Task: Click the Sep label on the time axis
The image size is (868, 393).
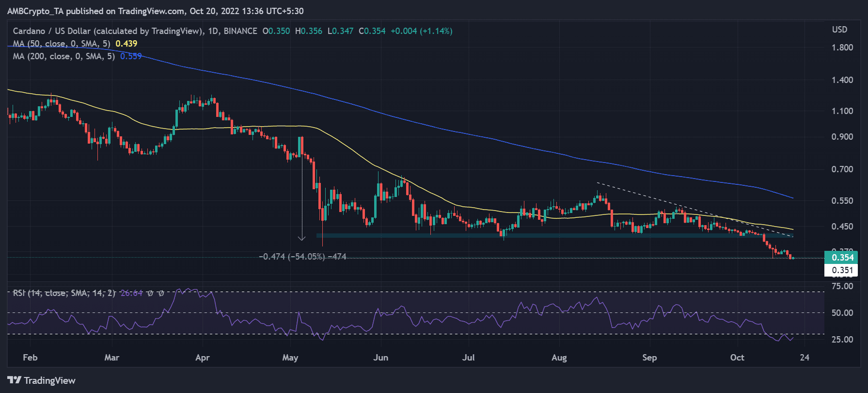Action: pyautogui.click(x=649, y=358)
